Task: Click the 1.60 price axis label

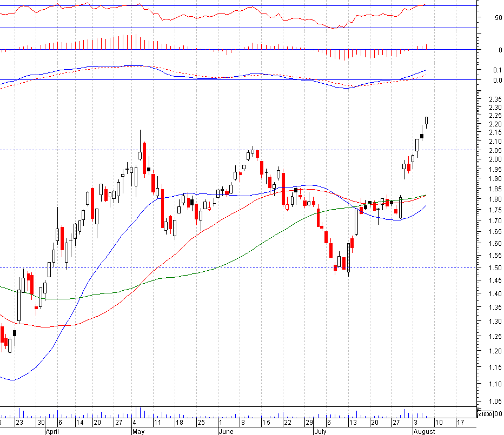Action: point(495,244)
